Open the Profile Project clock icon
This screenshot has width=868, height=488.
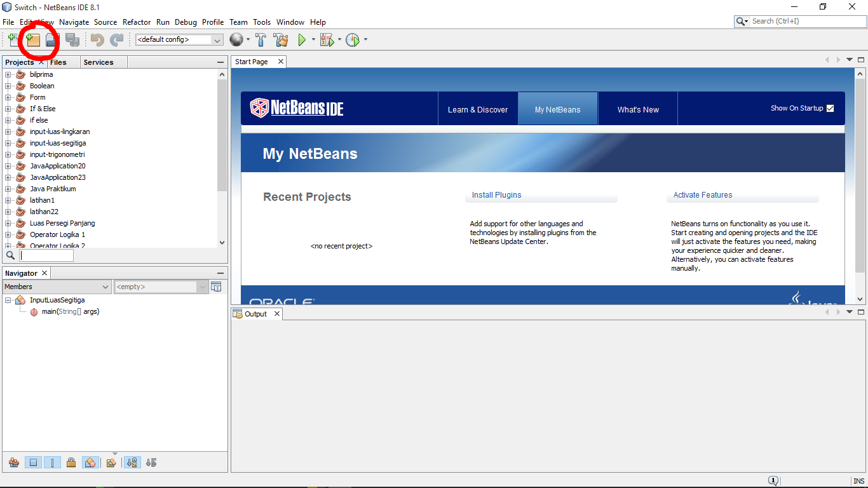(x=353, y=39)
